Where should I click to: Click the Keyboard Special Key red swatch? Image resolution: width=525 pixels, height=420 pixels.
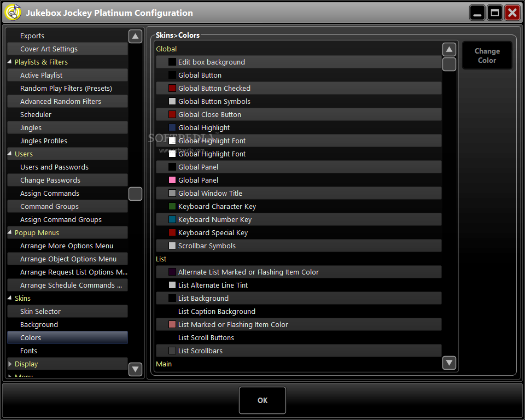[x=172, y=232]
